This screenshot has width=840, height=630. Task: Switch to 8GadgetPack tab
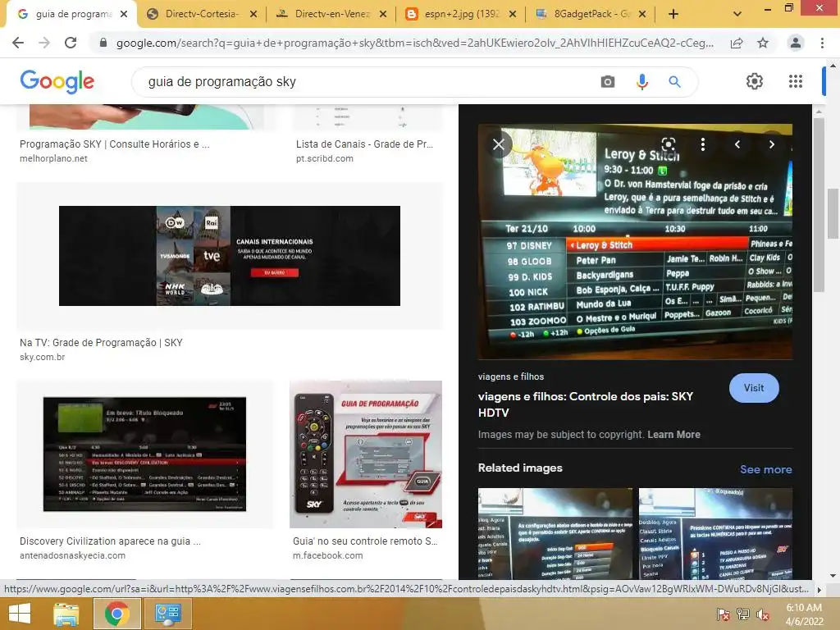coord(591,14)
